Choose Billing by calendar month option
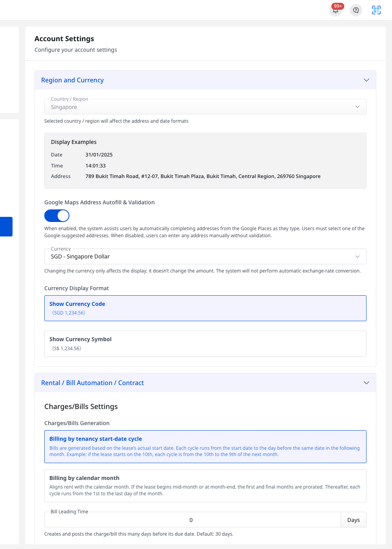The width and height of the screenshot is (392, 549). (205, 486)
